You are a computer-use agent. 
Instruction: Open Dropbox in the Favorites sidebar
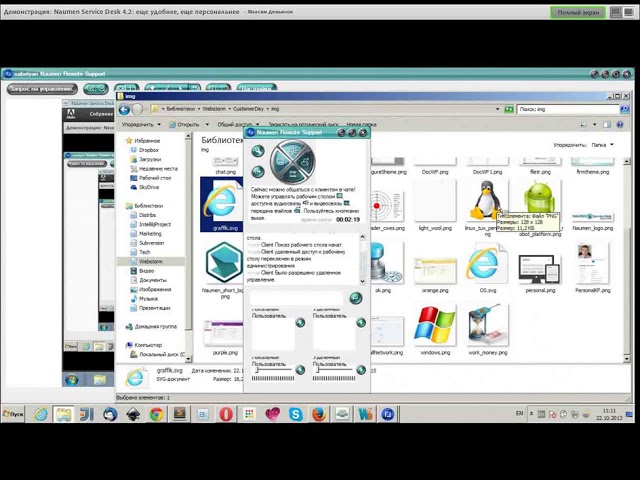click(x=149, y=150)
